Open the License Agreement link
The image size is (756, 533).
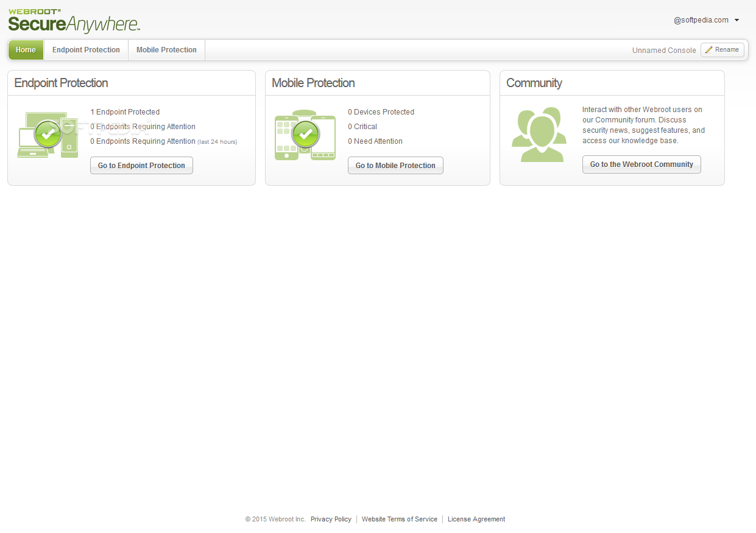476,520
